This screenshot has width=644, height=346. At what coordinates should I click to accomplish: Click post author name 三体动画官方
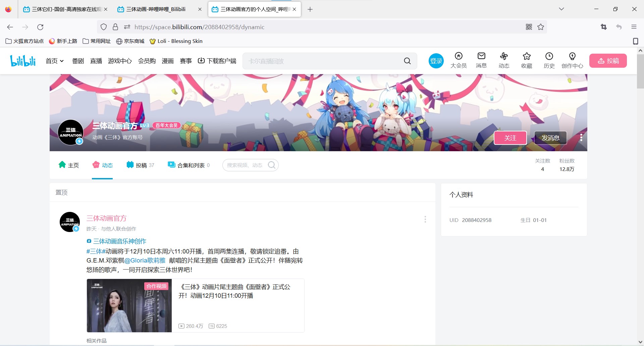106,218
